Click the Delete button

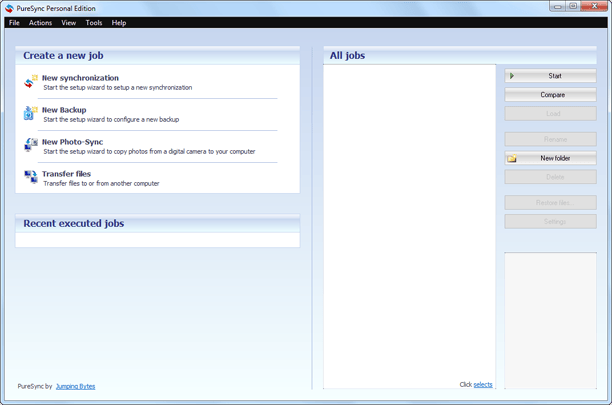pos(550,177)
